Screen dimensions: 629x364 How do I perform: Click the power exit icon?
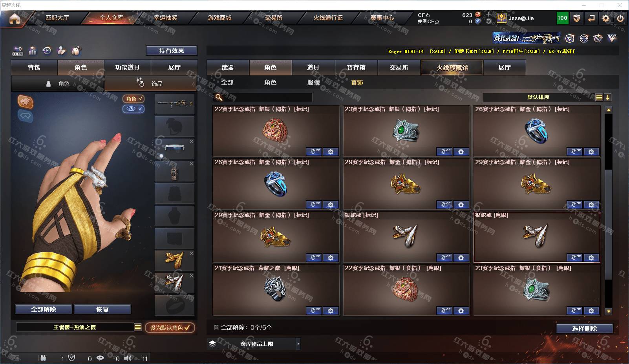coord(620,18)
